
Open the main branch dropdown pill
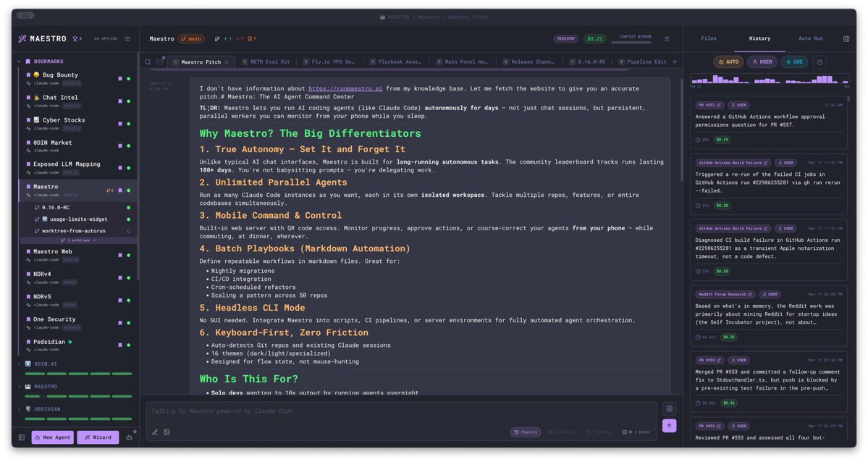tap(191, 39)
